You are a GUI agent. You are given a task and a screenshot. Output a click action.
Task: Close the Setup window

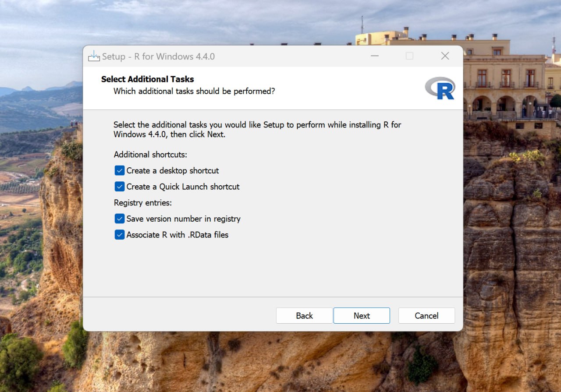445,56
